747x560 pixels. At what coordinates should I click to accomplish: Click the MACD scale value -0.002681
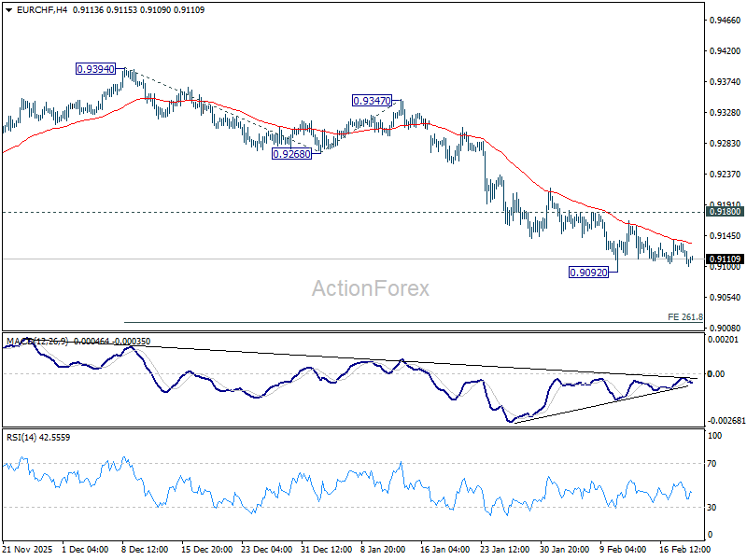click(726, 421)
